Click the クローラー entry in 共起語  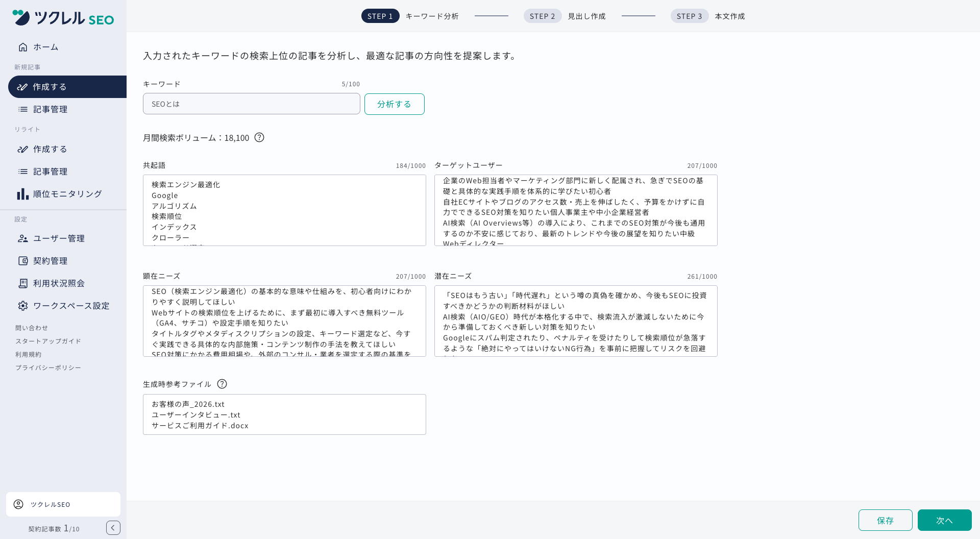pyautogui.click(x=170, y=238)
